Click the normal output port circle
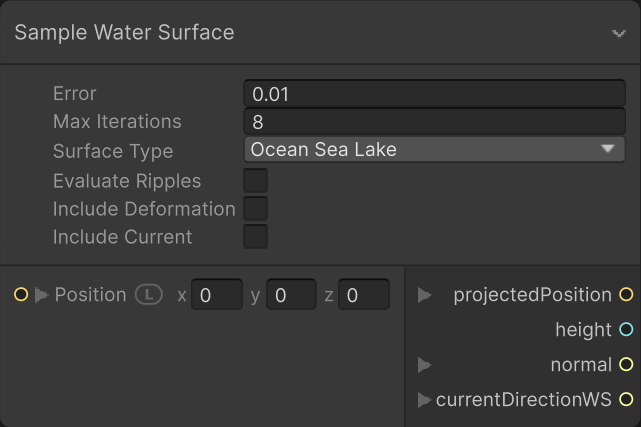The image size is (641, 427). click(x=626, y=365)
